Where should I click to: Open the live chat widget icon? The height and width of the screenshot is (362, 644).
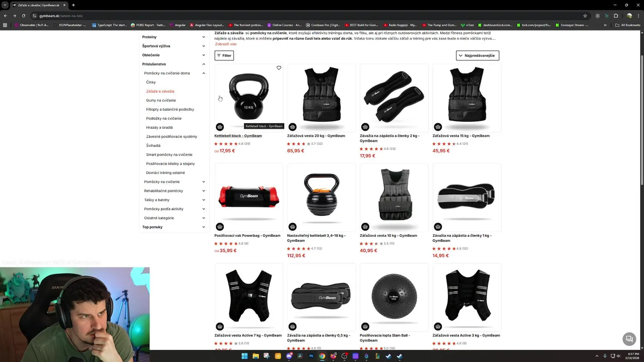[629, 339]
